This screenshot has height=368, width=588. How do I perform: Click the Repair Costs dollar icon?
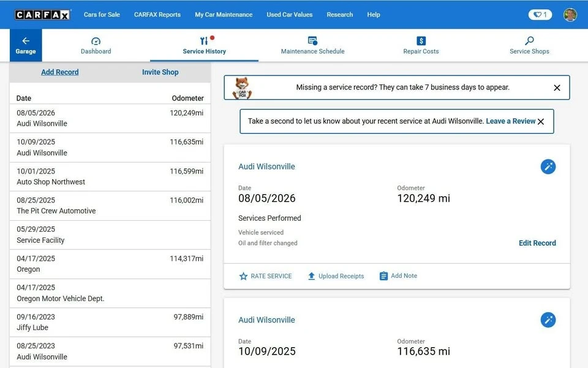[421, 40]
